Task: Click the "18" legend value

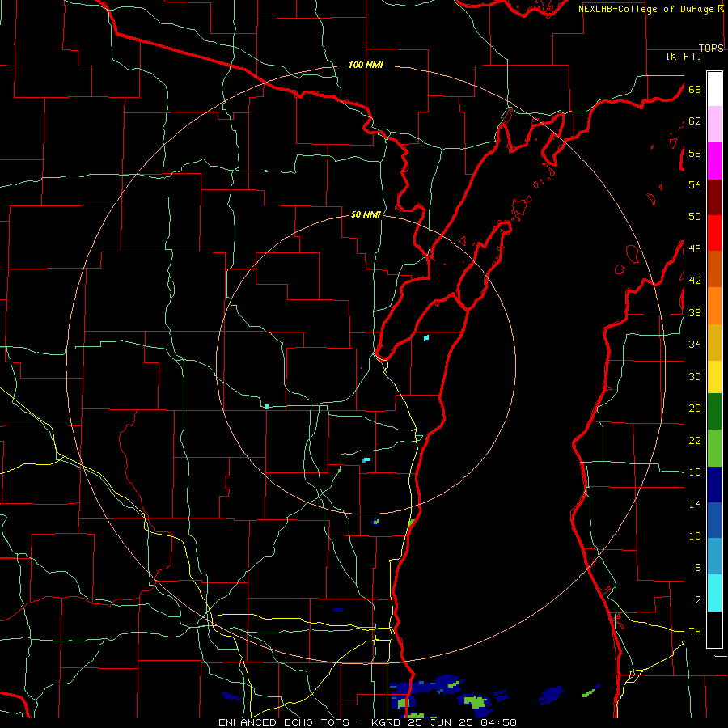Action: [x=695, y=472]
